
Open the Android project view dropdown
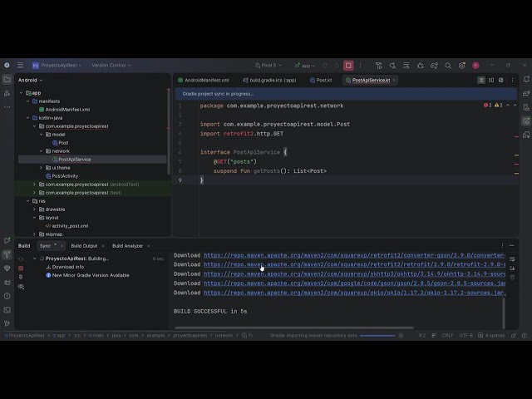pyautogui.click(x=31, y=81)
